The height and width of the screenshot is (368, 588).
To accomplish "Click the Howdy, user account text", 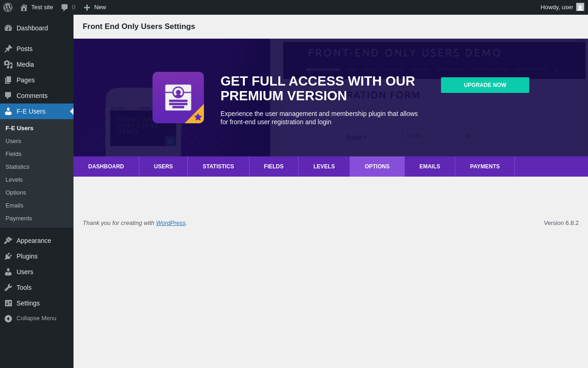I will coord(557,7).
